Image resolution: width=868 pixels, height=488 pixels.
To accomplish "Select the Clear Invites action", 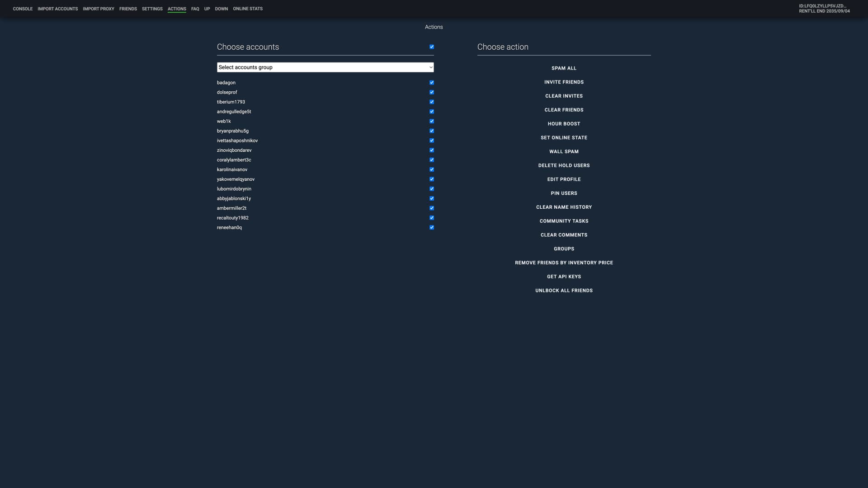I will (x=564, y=96).
